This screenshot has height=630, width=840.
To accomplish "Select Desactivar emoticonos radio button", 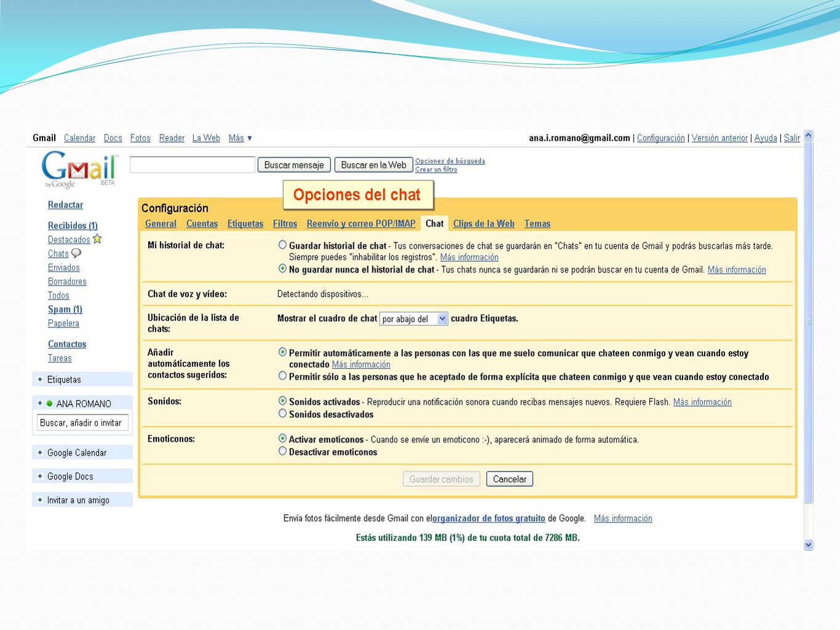I will point(282,451).
